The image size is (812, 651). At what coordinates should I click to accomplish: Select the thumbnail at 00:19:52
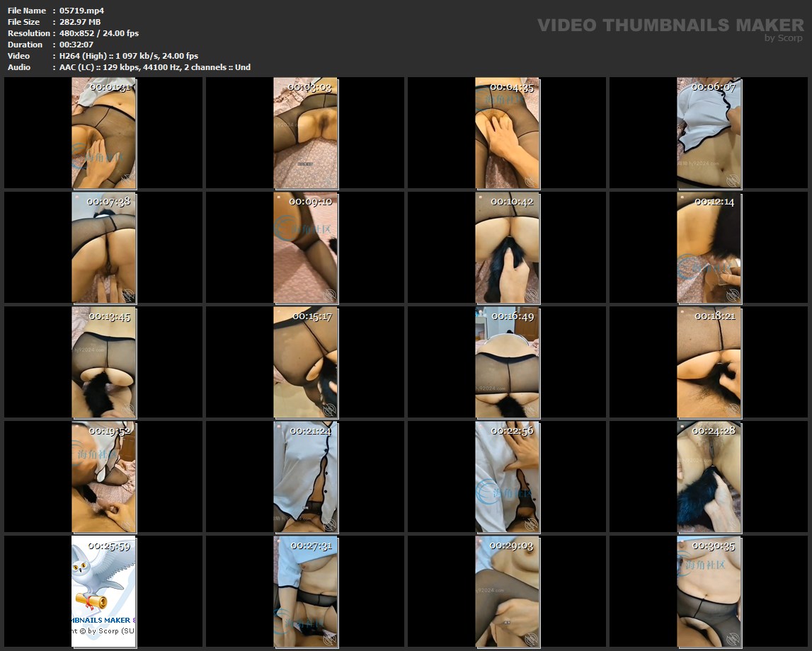(x=103, y=477)
